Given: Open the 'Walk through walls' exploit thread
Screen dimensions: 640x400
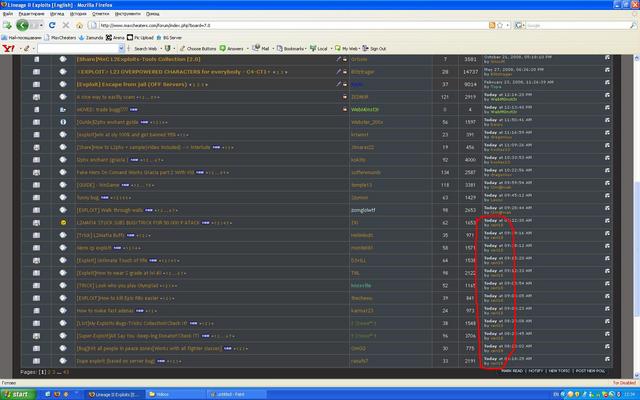Looking at the screenshot, I should [110, 208].
